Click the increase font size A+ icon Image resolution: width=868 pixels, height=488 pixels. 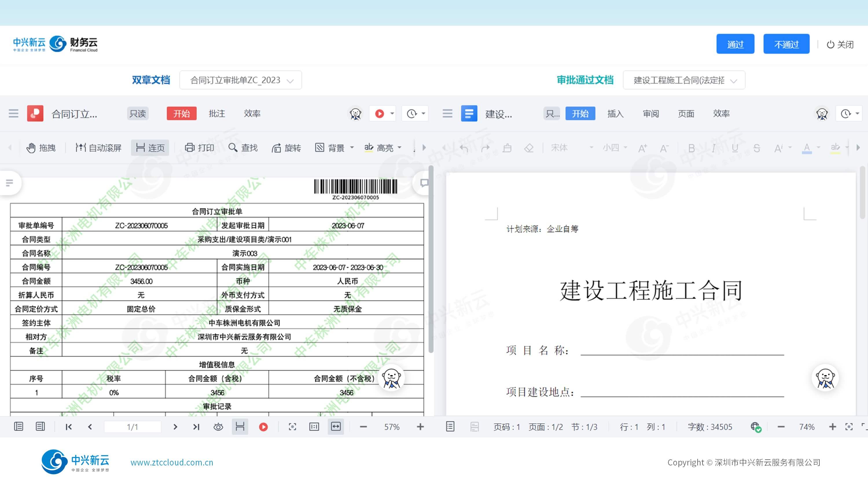(643, 148)
